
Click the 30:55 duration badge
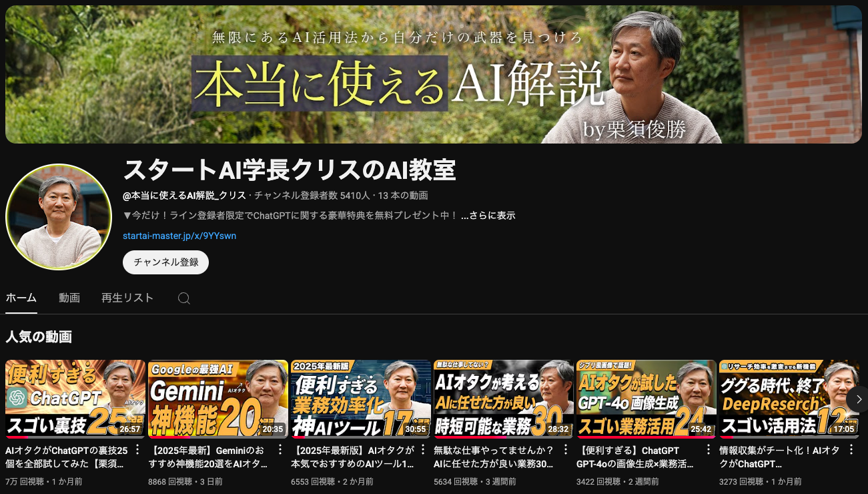[415, 429]
